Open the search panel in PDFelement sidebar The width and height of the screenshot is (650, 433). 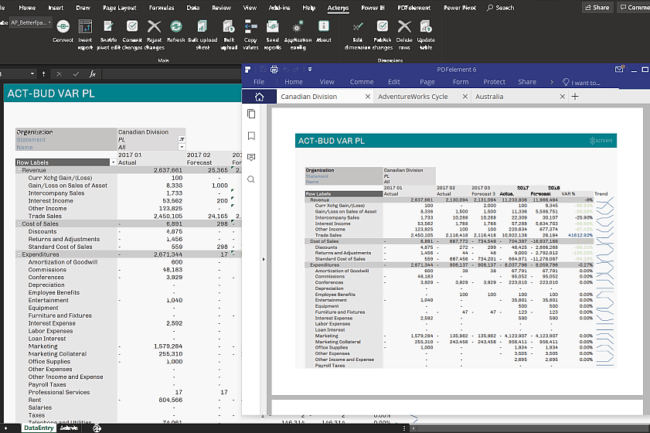pos(251,179)
